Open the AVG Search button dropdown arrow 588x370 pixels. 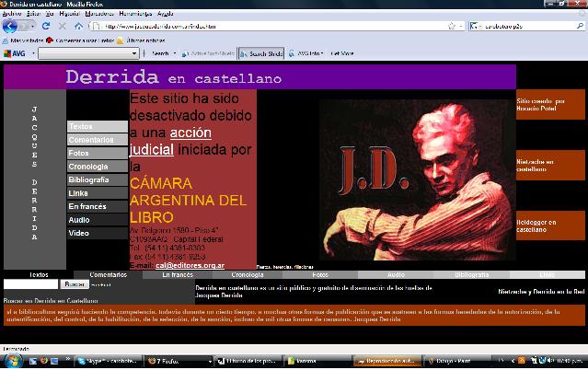point(175,53)
